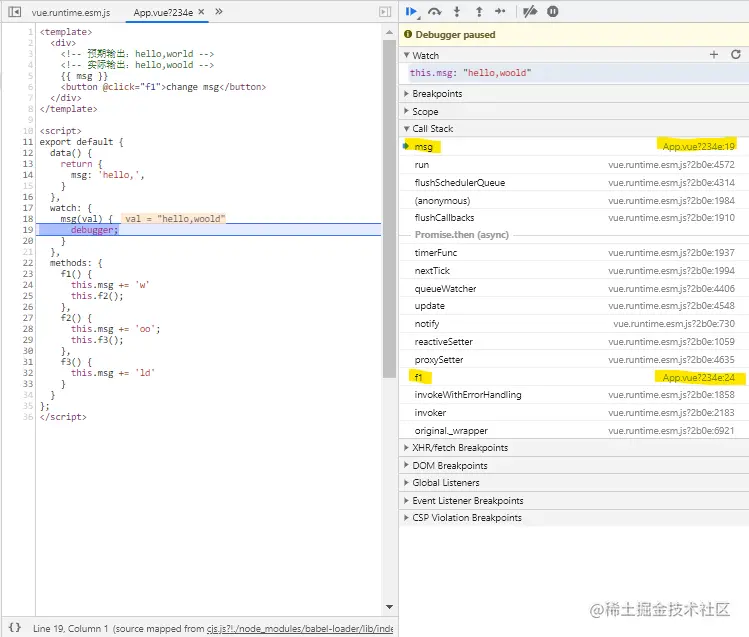The height and width of the screenshot is (637, 749).
Task: Select the this.msg watch expression
Action: (574, 73)
